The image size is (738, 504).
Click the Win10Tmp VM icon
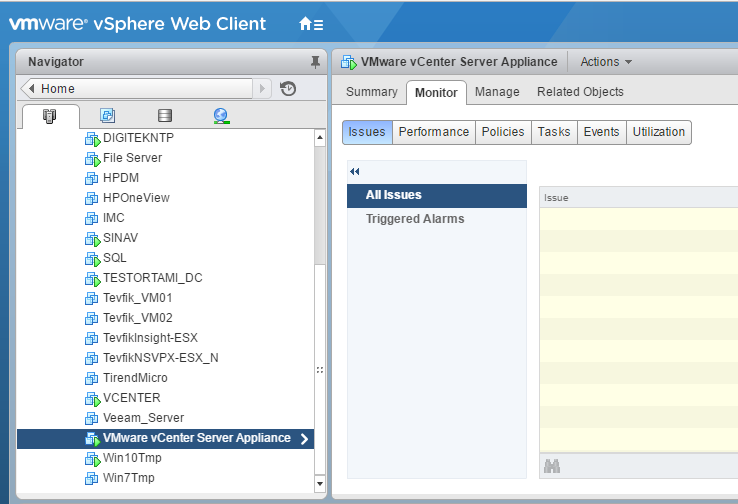tap(92, 459)
